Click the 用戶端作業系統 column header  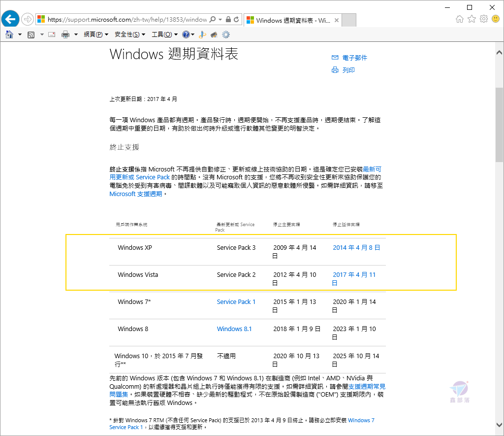click(131, 225)
